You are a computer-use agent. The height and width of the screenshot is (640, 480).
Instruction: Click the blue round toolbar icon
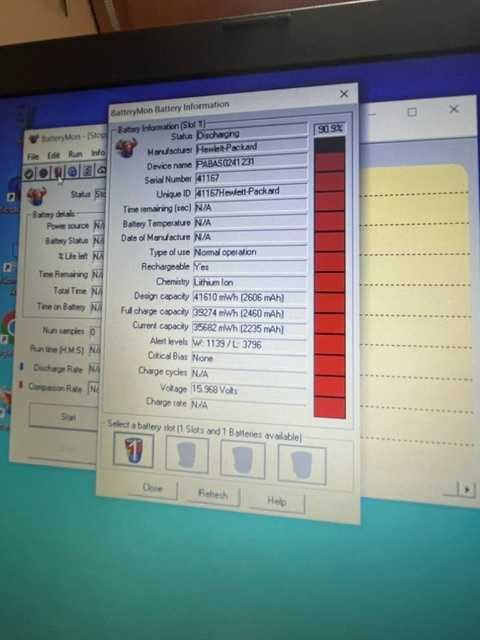point(72,171)
